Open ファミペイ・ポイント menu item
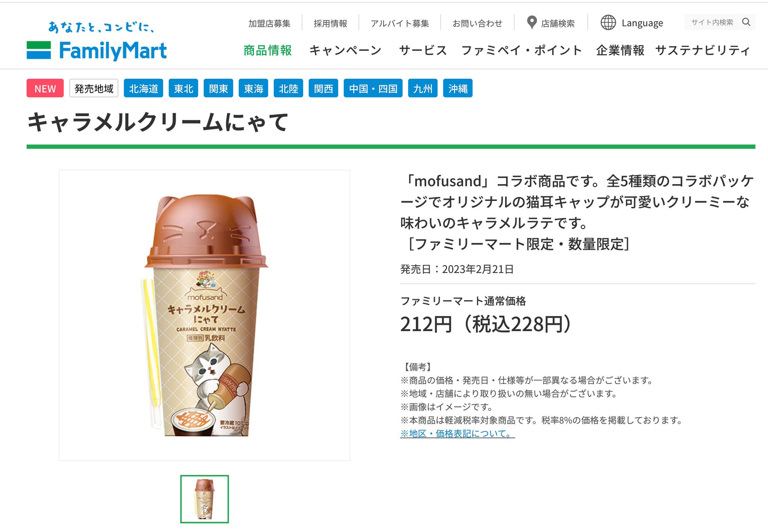The image size is (768, 532). click(x=522, y=50)
